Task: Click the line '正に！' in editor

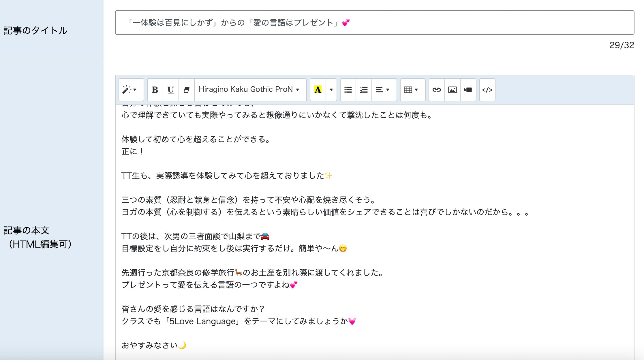Action: 133,151
